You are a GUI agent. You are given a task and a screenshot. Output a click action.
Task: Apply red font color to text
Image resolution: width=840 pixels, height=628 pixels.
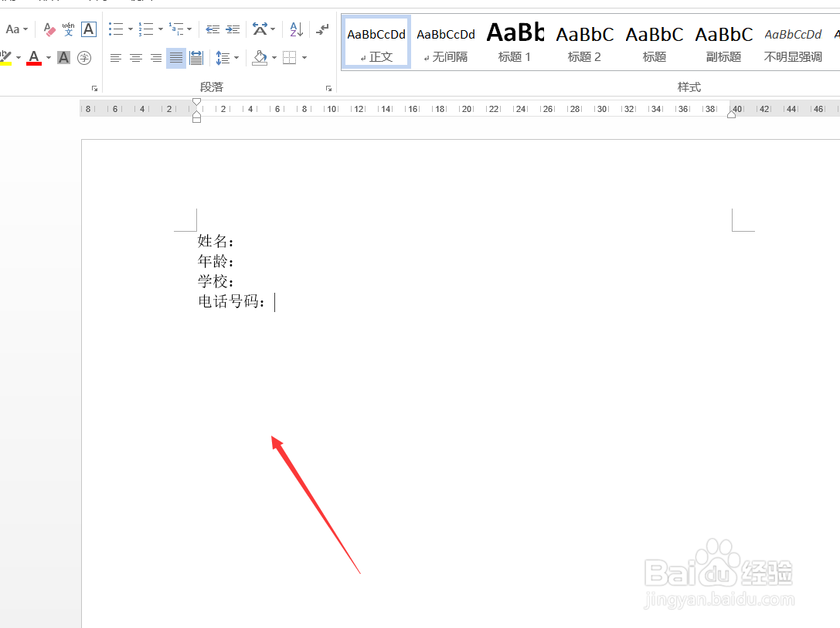pos(34,58)
